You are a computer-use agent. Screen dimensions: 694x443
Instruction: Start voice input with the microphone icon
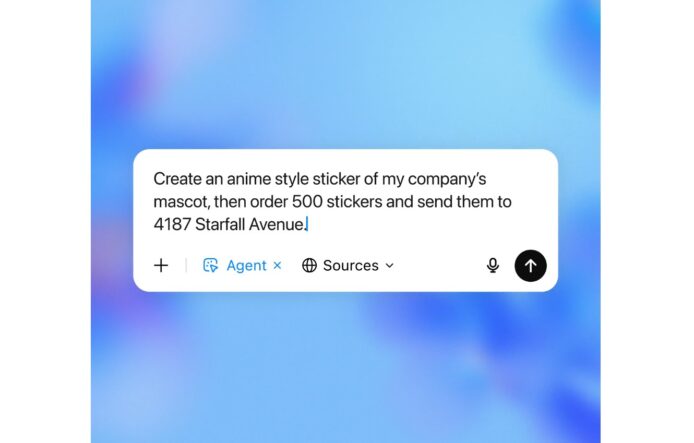coord(493,266)
